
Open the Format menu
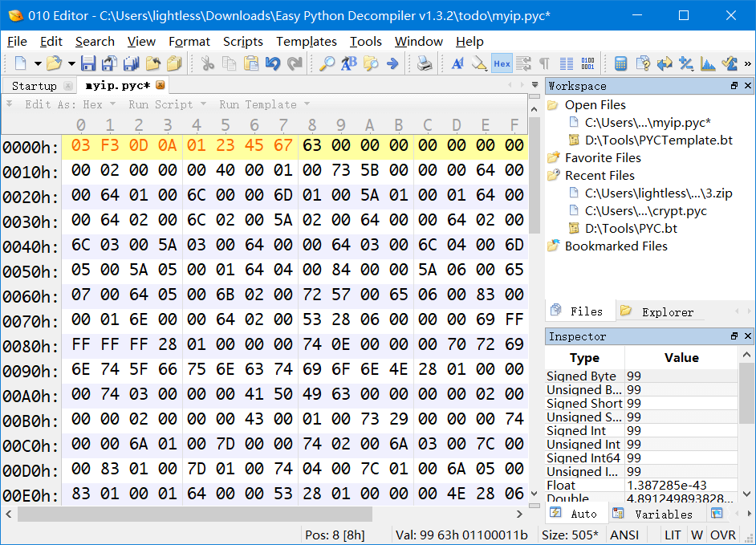(189, 42)
